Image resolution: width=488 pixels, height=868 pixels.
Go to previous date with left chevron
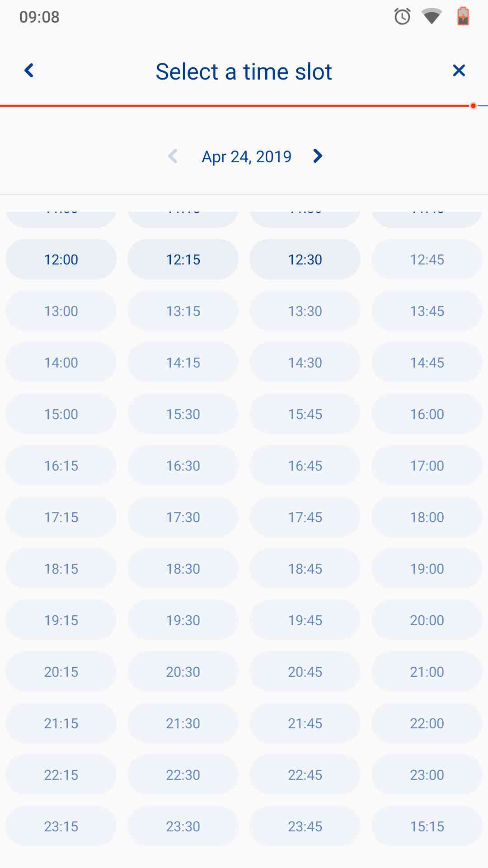click(173, 156)
